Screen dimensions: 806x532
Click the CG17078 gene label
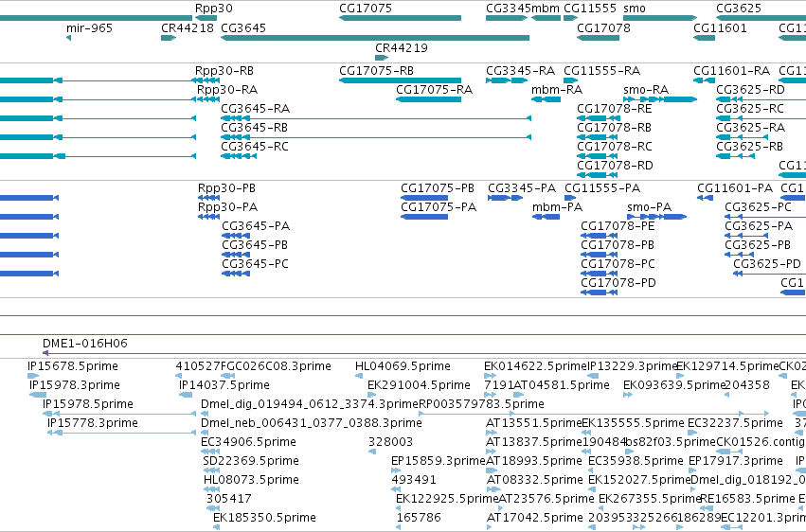pyautogui.click(x=603, y=27)
